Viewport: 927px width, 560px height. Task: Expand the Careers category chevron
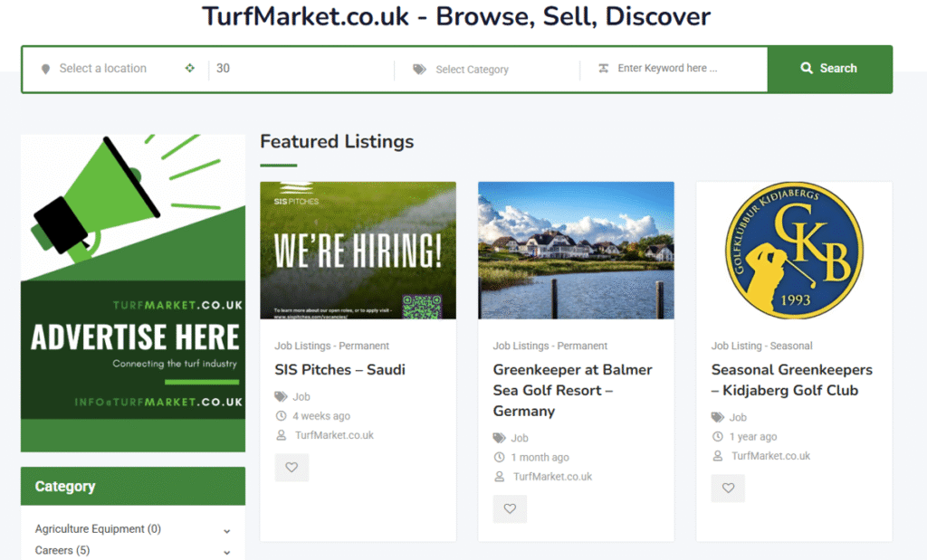(226, 552)
